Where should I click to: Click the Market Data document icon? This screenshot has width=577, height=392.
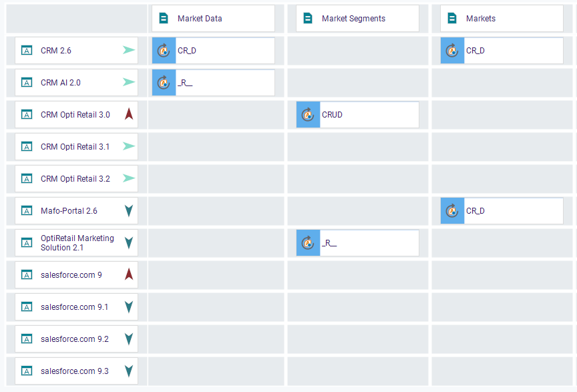pyautogui.click(x=164, y=19)
